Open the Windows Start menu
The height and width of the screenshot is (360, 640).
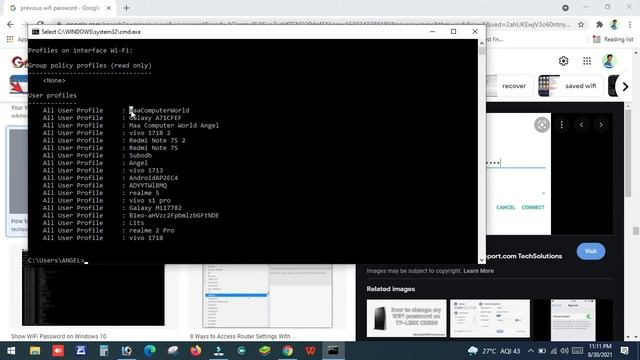tap(11, 351)
